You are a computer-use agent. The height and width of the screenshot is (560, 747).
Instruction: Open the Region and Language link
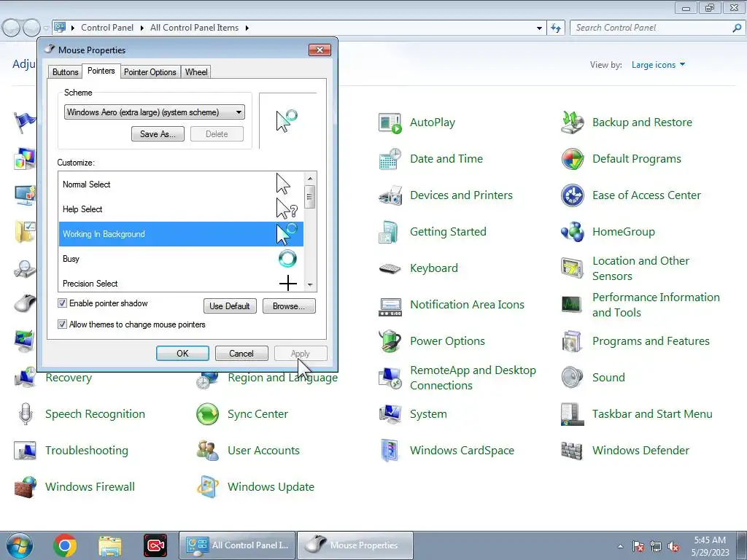(x=282, y=378)
